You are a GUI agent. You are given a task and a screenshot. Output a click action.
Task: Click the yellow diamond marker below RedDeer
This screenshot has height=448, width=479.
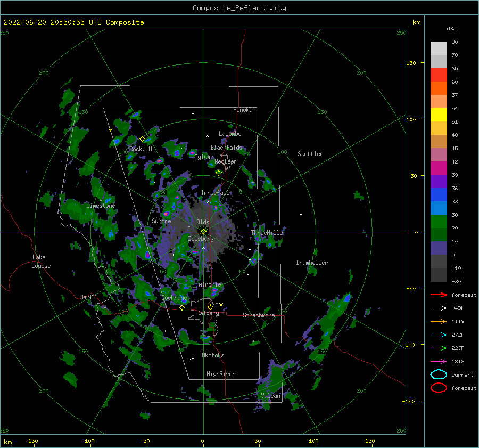click(x=219, y=173)
